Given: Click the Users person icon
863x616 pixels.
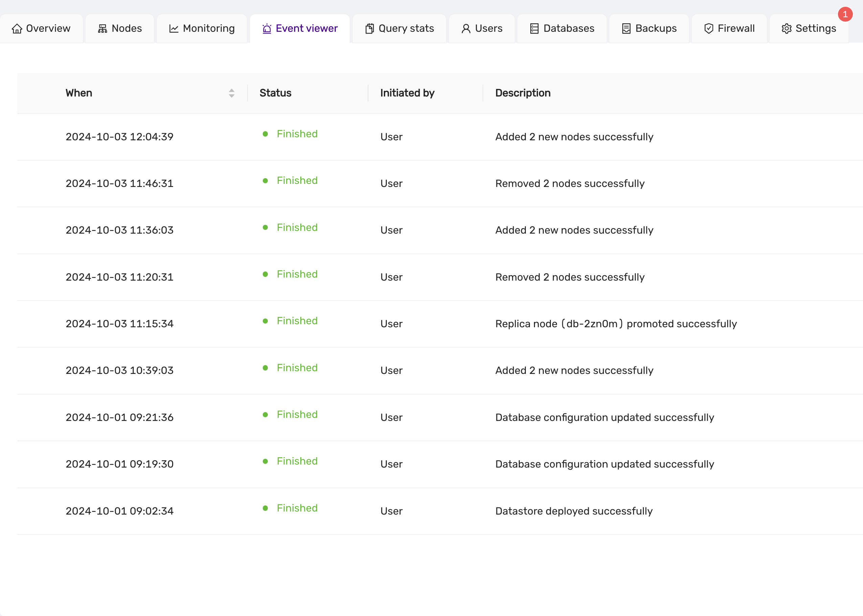Looking at the screenshot, I should 466,29.
